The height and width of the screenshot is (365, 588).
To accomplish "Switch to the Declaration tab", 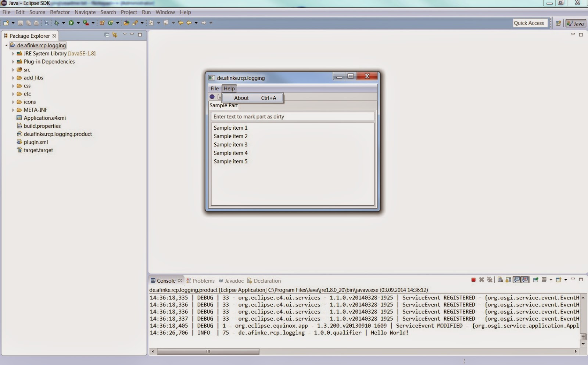I will click(x=264, y=281).
